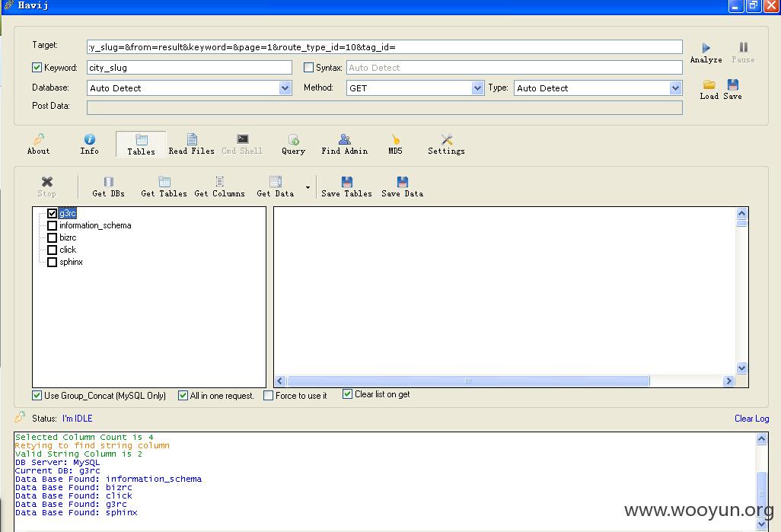
Task: Start scan with the Analyze button
Action: click(706, 53)
